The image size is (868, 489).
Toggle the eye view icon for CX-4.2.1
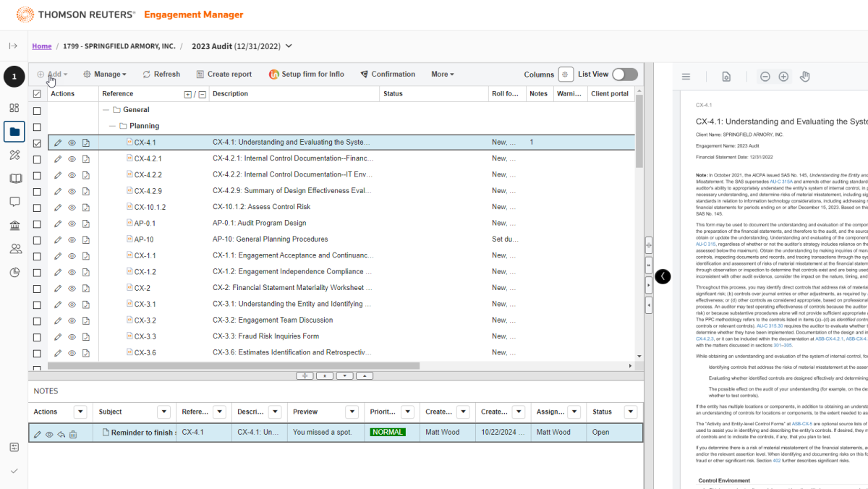pyautogui.click(x=72, y=158)
